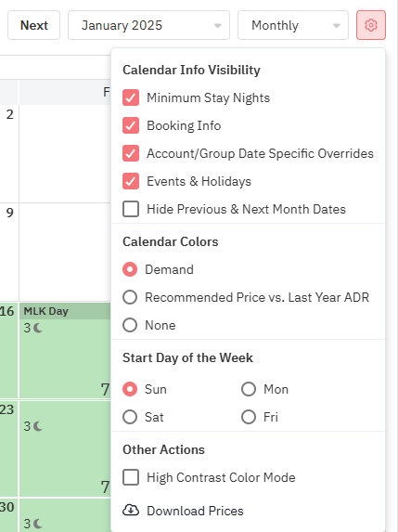Click the Next button
The height and width of the screenshot is (532, 398).
(34, 25)
